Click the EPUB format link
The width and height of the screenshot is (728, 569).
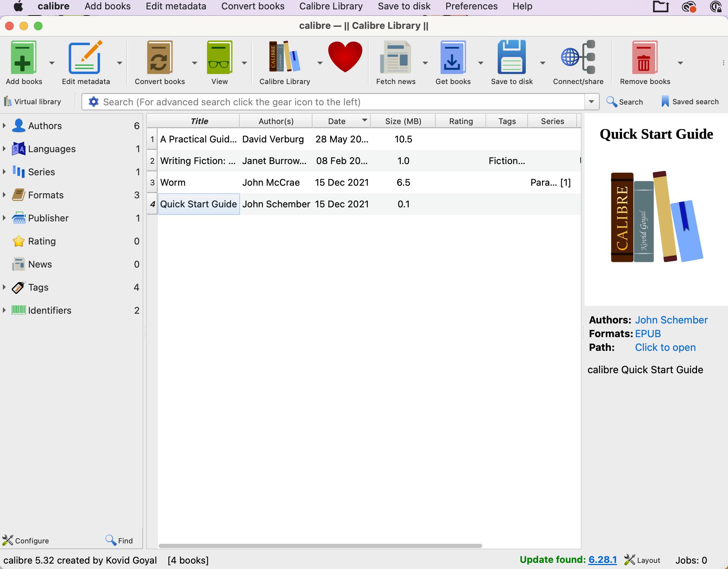click(x=648, y=334)
